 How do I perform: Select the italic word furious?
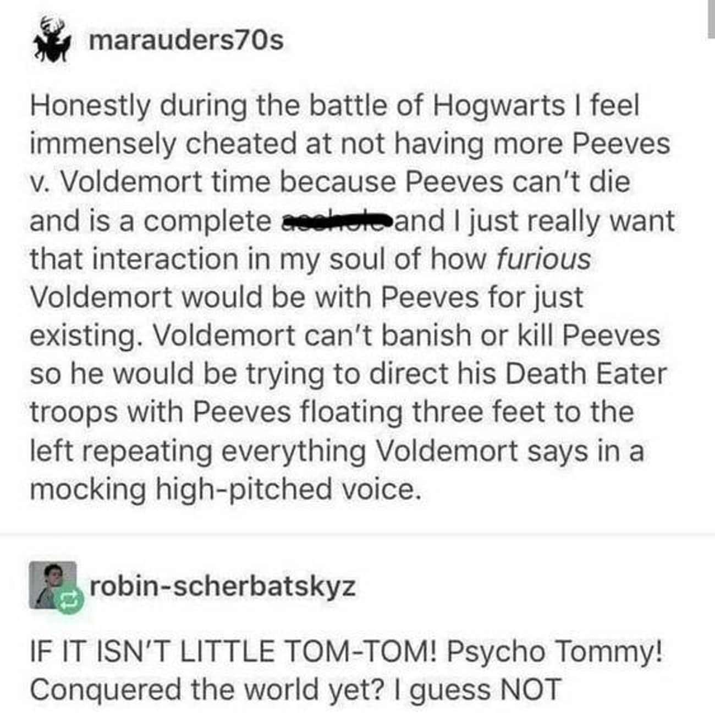[x=544, y=259]
